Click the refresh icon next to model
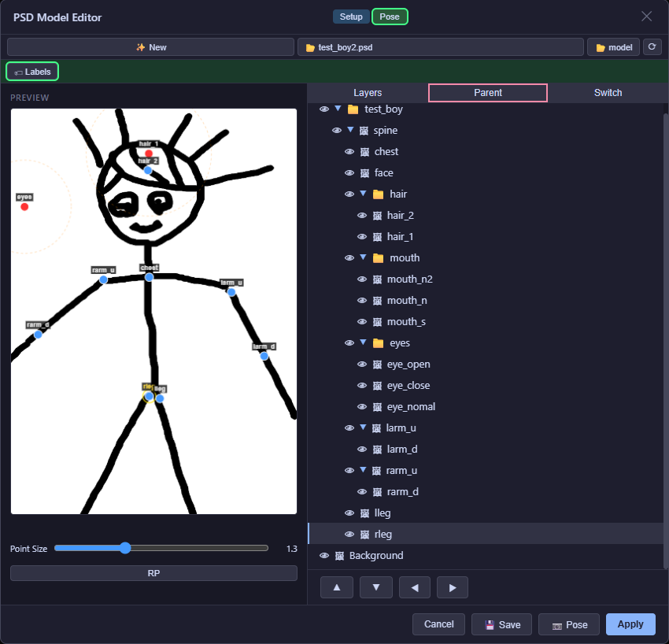 click(x=652, y=47)
